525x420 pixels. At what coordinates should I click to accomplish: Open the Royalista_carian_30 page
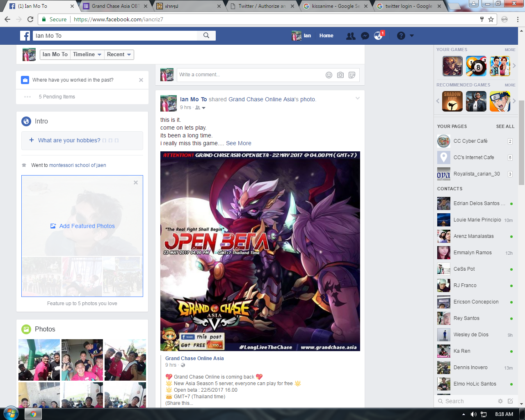pos(476,174)
